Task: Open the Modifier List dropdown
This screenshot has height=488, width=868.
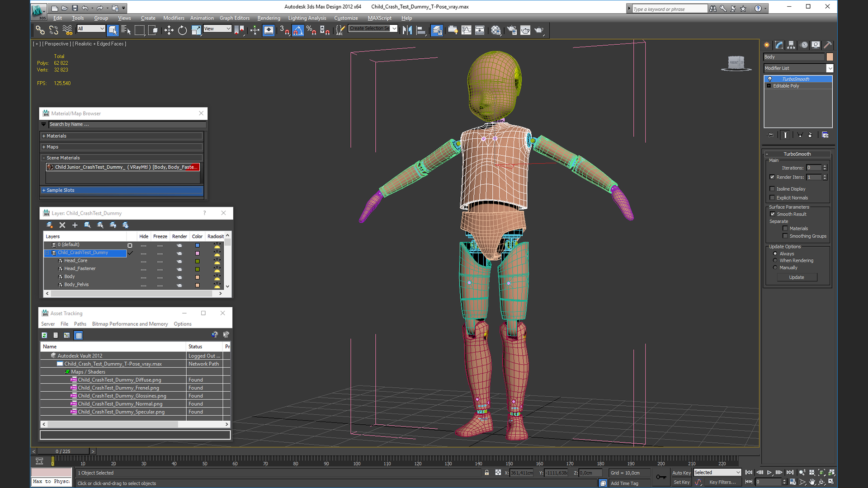Action: [x=830, y=68]
